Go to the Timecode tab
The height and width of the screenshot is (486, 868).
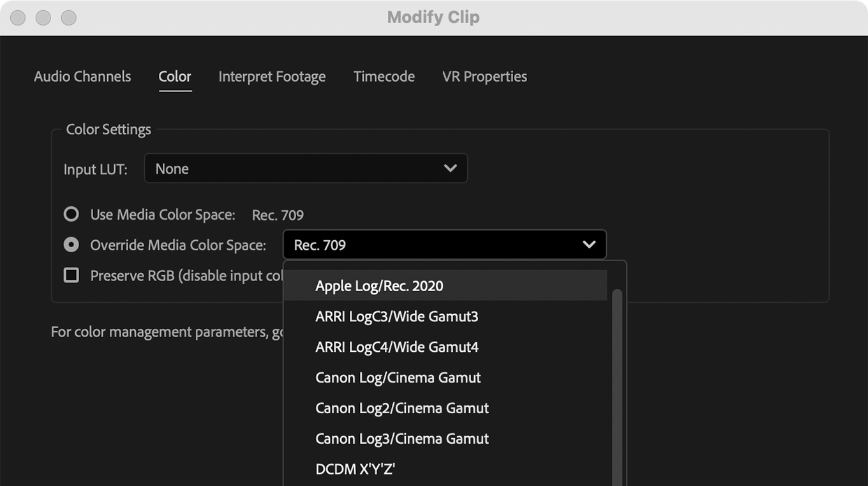384,77
